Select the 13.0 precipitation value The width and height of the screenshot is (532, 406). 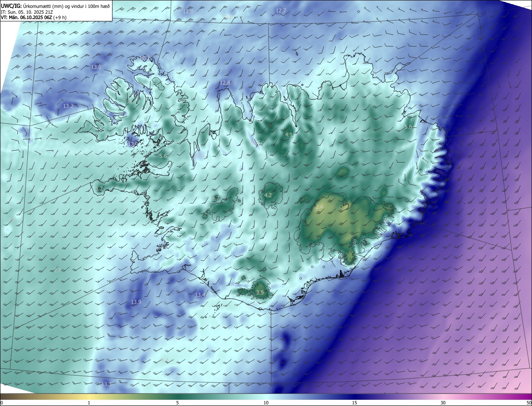(x=96, y=67)
